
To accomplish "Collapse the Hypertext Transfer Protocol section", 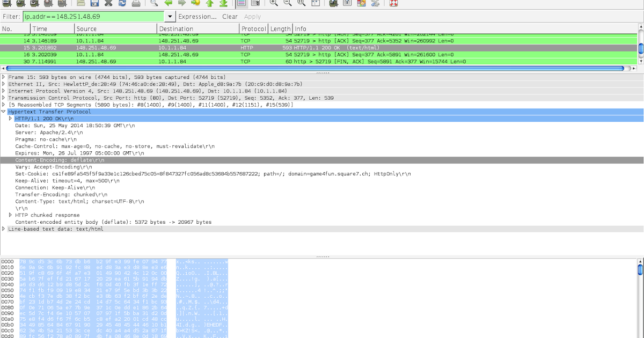I will tap(4, 112).
